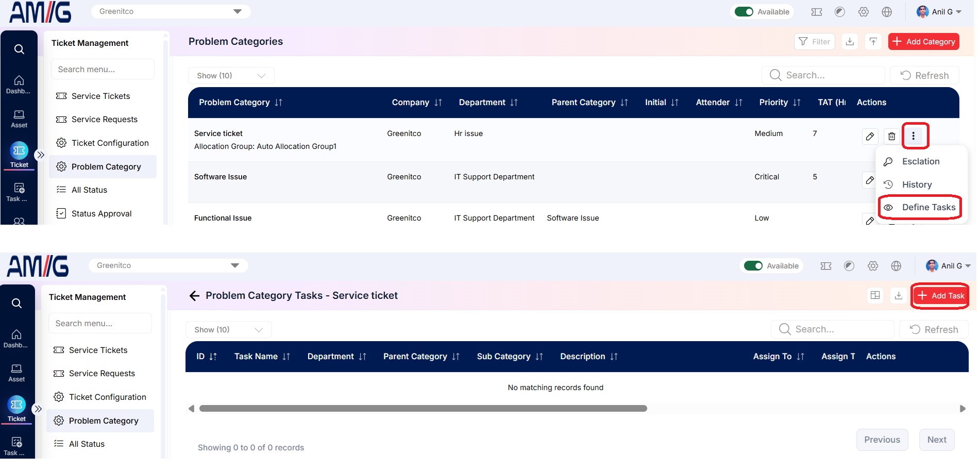Click the theme icon on Problem Category Tasks header
The width and height of the screenshot is (980, 471).
point(849,266)
